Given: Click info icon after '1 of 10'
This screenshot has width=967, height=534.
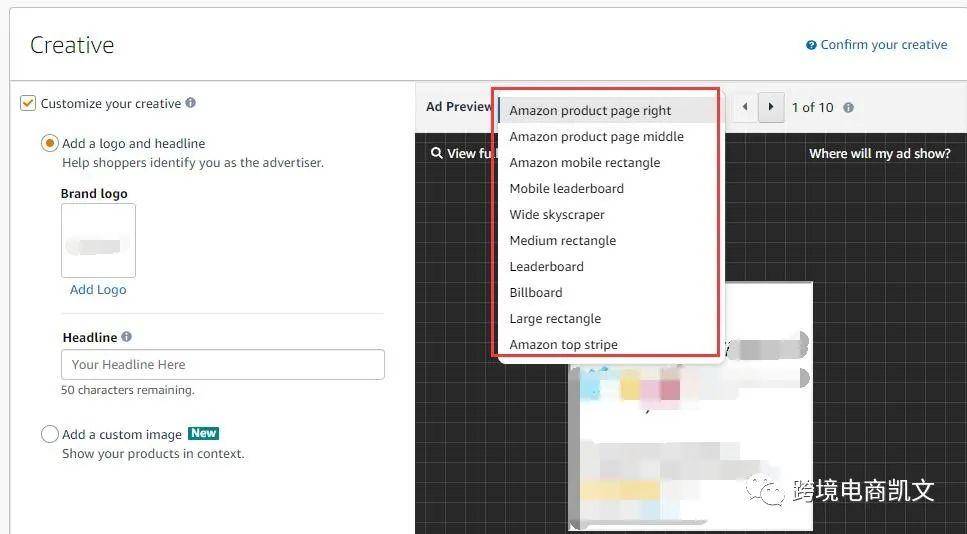Looking at the screenshot, I should [848, 107].
